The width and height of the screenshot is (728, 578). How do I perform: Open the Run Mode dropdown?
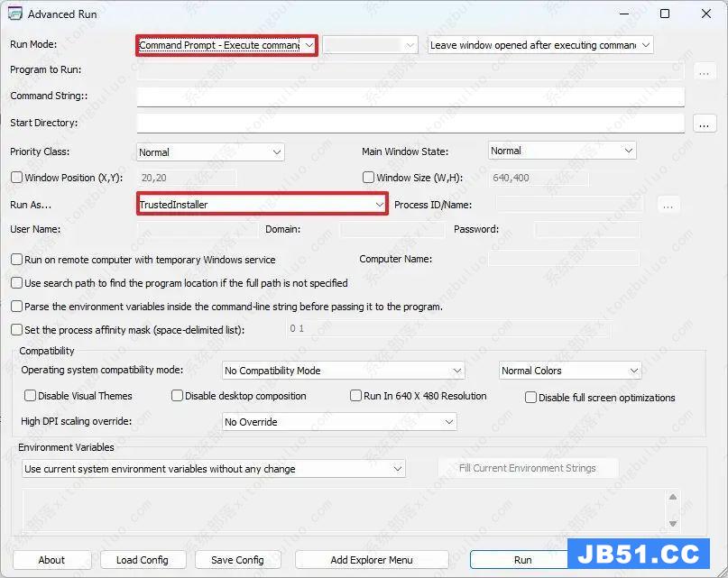click(x=226, y=45)
